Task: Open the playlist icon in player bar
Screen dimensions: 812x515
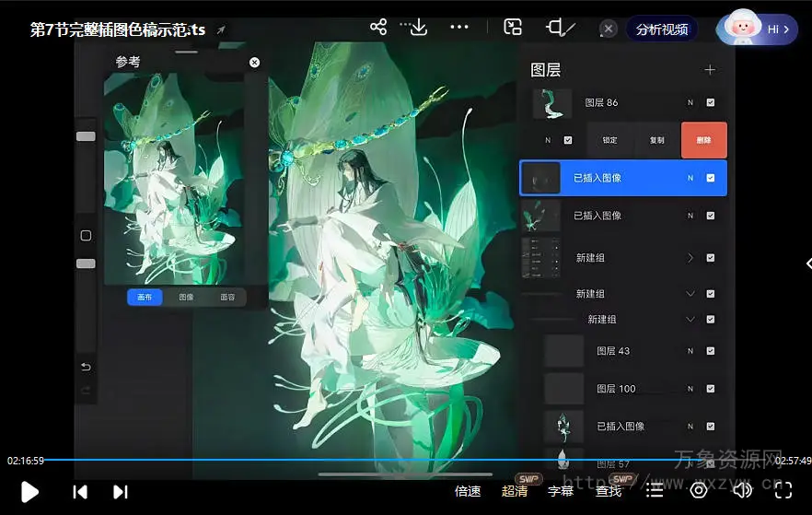Action: click(655, 491)
